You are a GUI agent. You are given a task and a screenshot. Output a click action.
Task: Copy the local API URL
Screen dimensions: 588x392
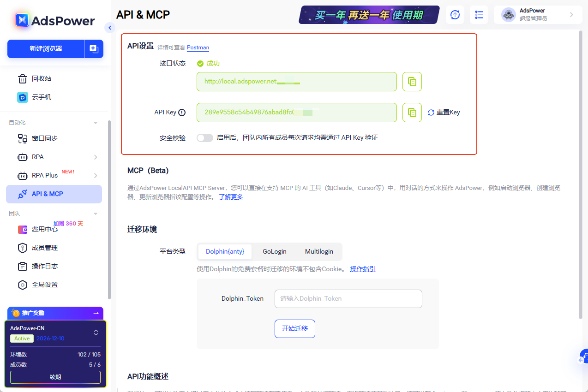click(x=412, y=81)
